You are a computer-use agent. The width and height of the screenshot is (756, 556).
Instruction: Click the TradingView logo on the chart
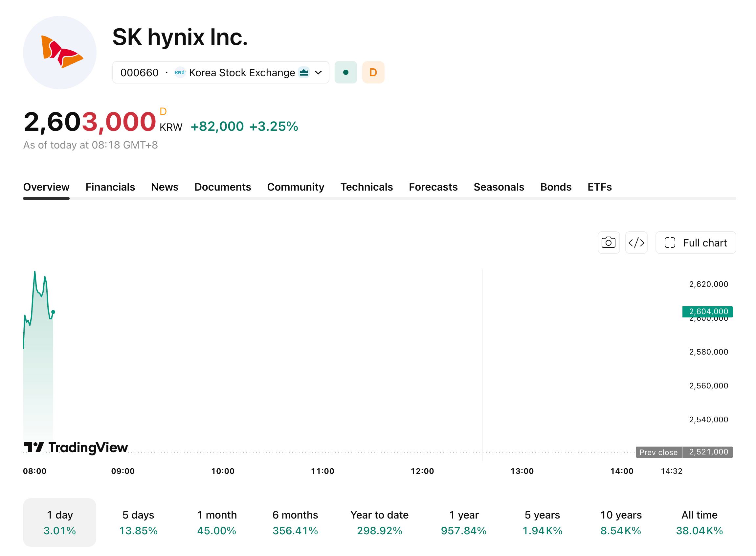click(76, 447)
